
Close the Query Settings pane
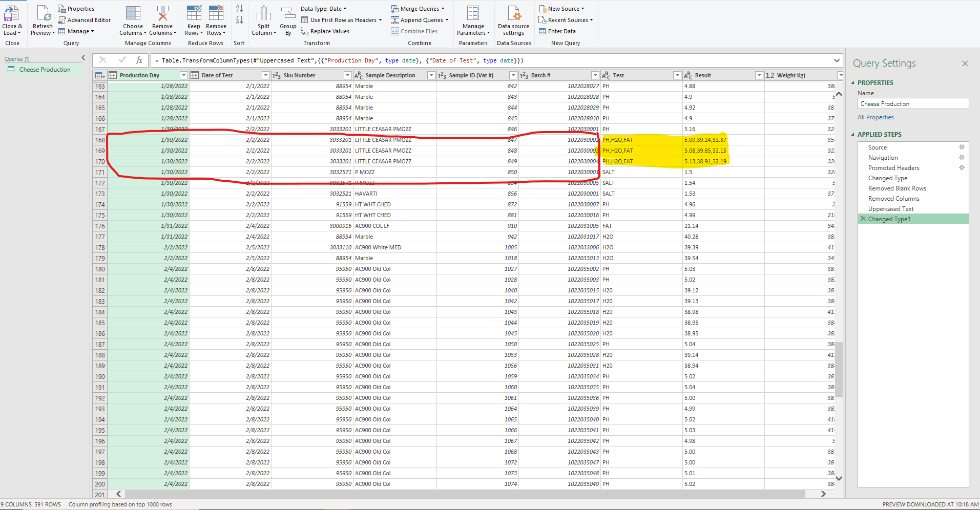[965, 63]
